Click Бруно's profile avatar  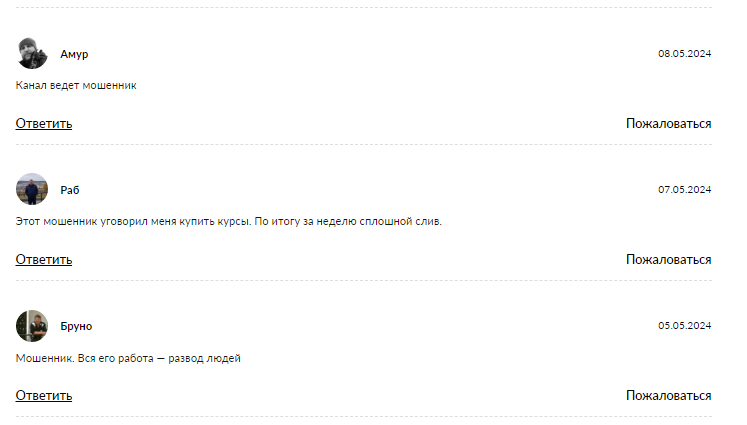32,326
